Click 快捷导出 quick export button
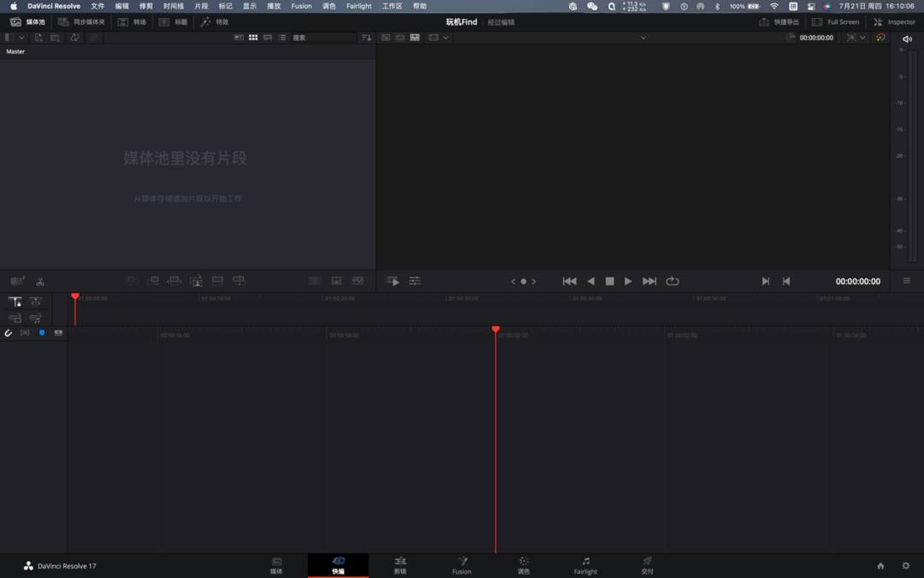The image size is (924, 578). 779,21
